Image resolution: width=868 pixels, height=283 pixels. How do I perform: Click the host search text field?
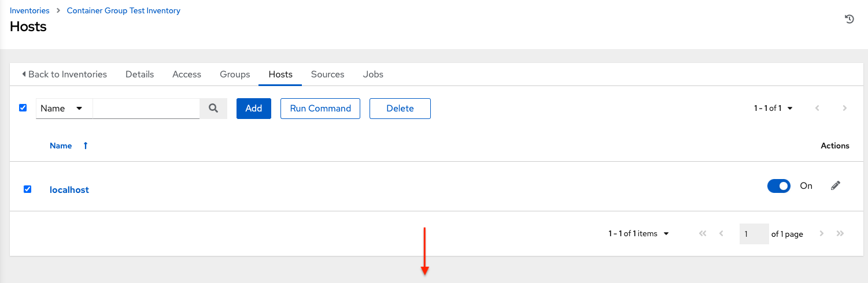[x=146, y=108]
